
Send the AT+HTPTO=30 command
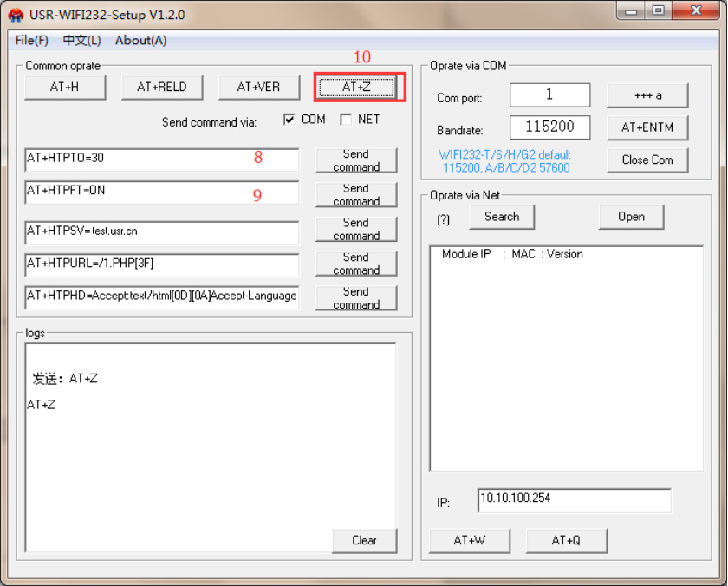(x=356, y=160)
